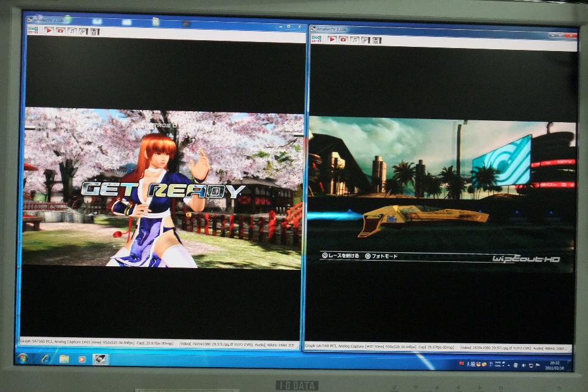Click the right window's 'View[ 936x526' status bar entry
Image resolution: width=588 pixels, height=392 pixels.
point(395,347)
